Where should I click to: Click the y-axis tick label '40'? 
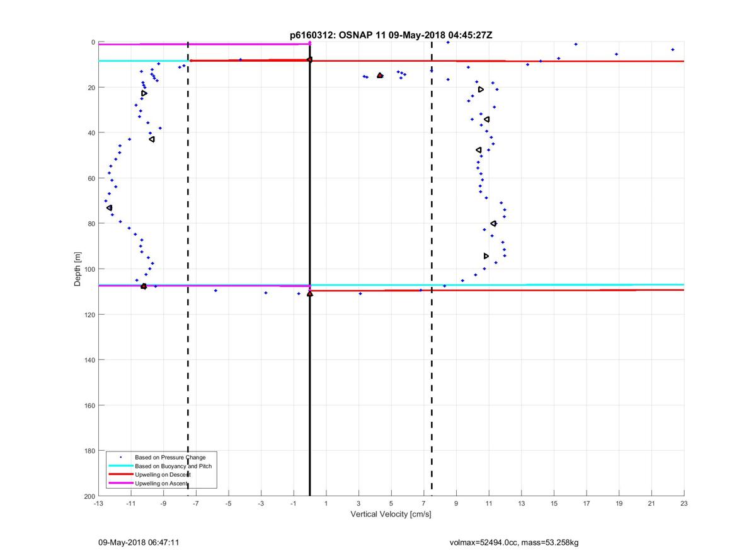91,133
